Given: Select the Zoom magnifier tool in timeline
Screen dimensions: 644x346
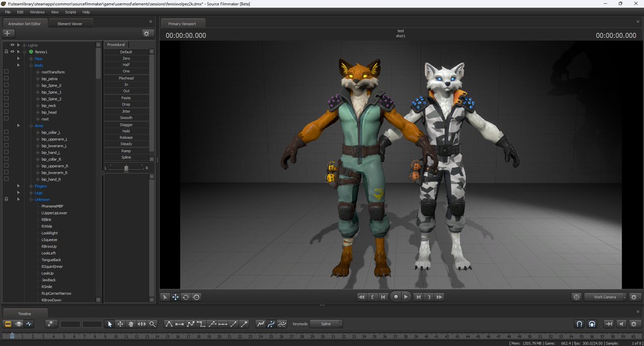Looking at the screenshot, I should [153, 324].
